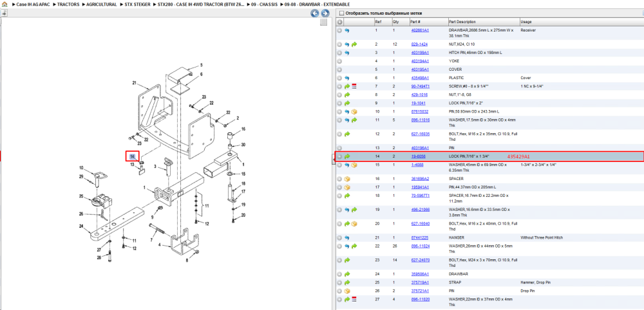The height and width of the screenshot is (310, 644).
Task: Select callout number 24 in the diagram
Action: click(81, 226)
